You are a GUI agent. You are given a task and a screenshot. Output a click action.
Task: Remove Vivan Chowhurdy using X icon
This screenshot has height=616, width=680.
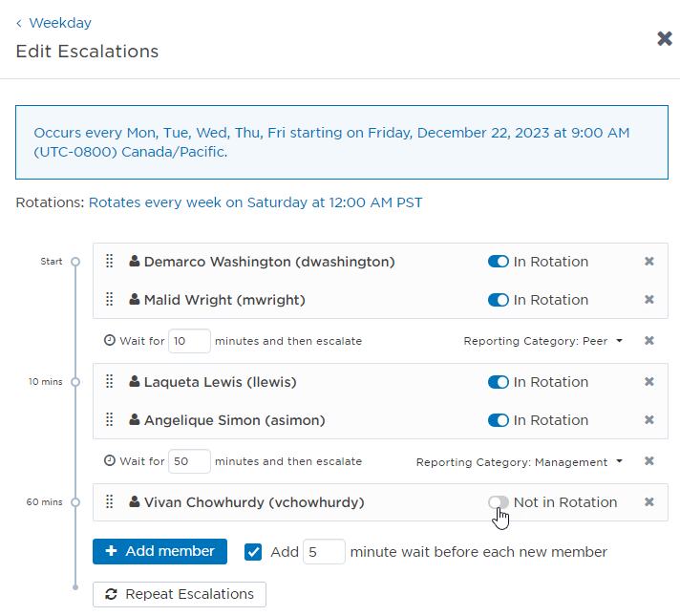point(649,502)
